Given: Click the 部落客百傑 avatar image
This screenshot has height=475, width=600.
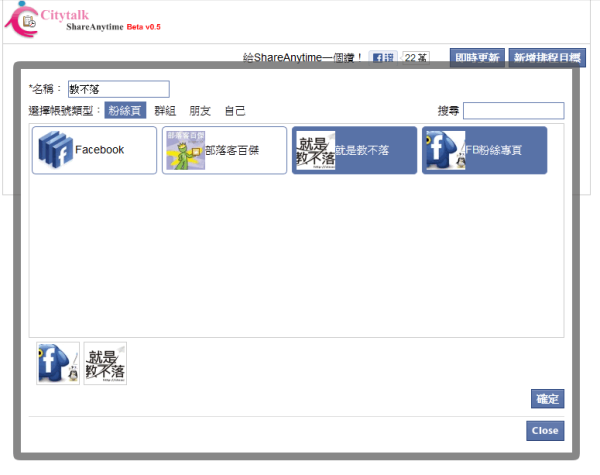Looking at the screenshot, I should coord(186,150).
